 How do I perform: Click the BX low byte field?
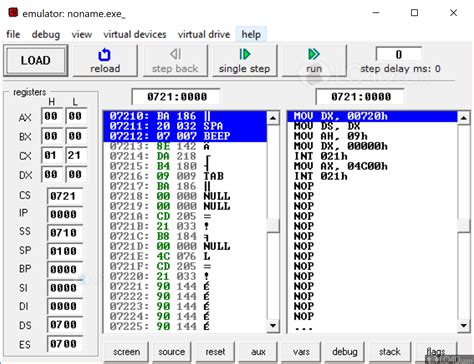[76, 136]
